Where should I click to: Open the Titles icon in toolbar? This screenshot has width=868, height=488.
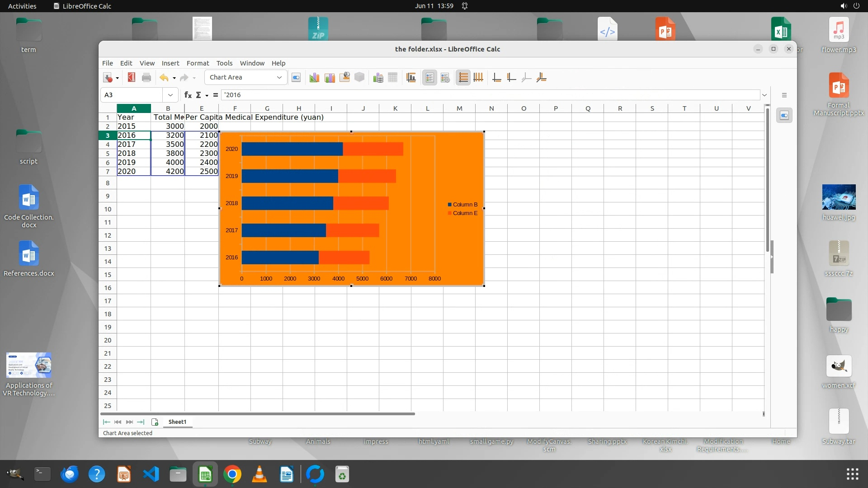click(x=411, y=78)
